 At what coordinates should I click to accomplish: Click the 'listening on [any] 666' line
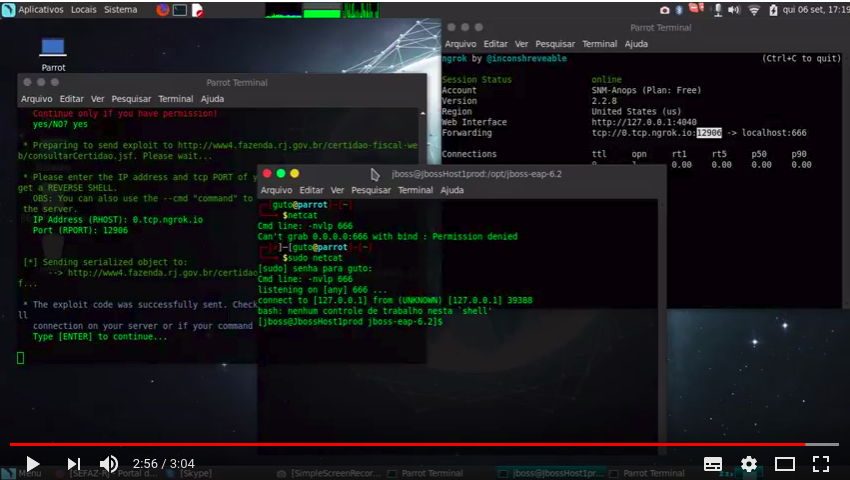(322, 290)
